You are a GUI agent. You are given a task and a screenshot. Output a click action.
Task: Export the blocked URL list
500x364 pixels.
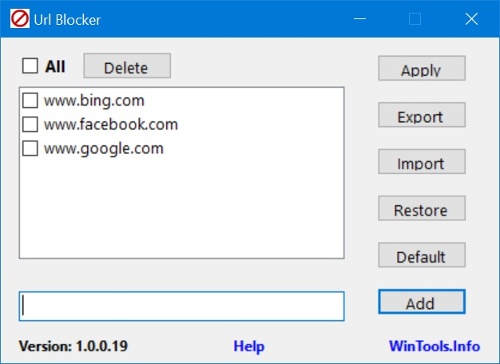coord(422,115)
